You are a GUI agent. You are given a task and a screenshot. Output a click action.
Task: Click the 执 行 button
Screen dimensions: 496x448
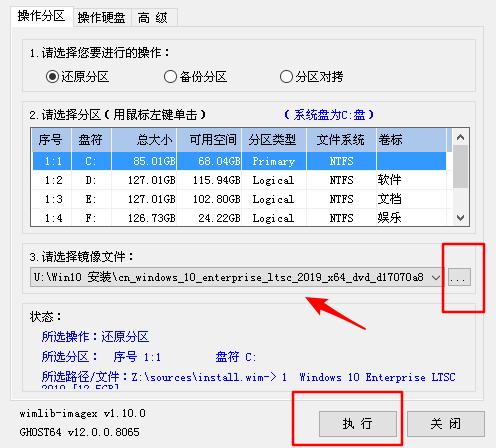pyautogui.click(x=358, y=424)
